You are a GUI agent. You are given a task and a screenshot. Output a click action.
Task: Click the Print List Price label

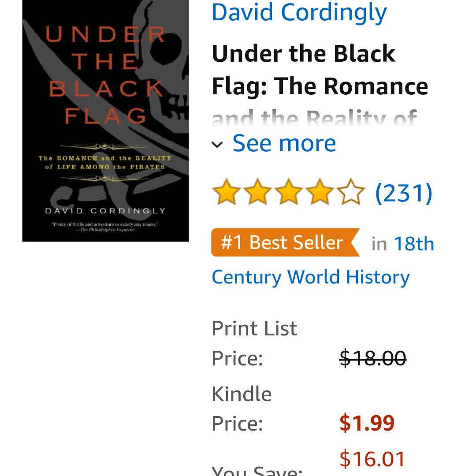click(x=254, y=343)
